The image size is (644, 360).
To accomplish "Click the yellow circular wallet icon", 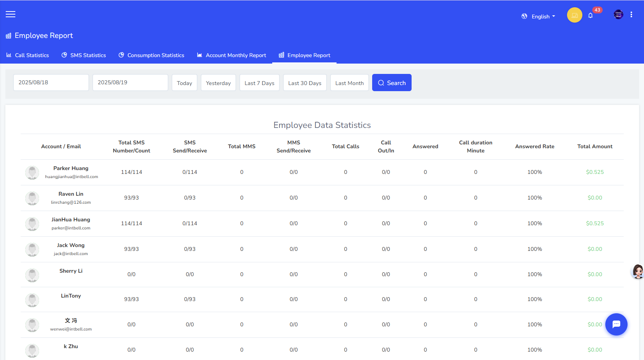I will coord(574,15).
